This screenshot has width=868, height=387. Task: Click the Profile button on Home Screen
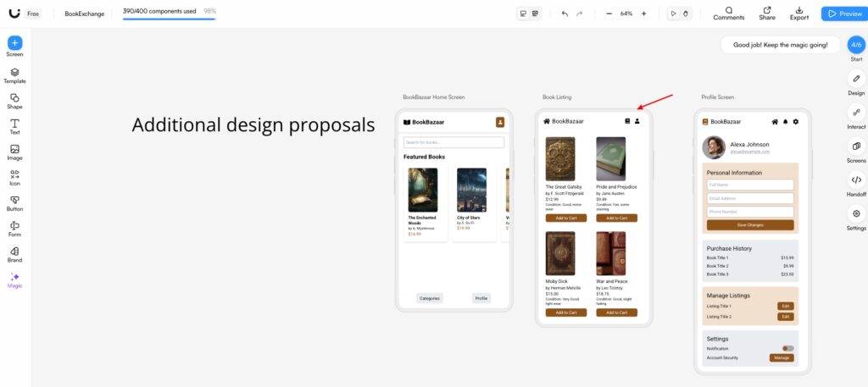click(x=481, y=298)
